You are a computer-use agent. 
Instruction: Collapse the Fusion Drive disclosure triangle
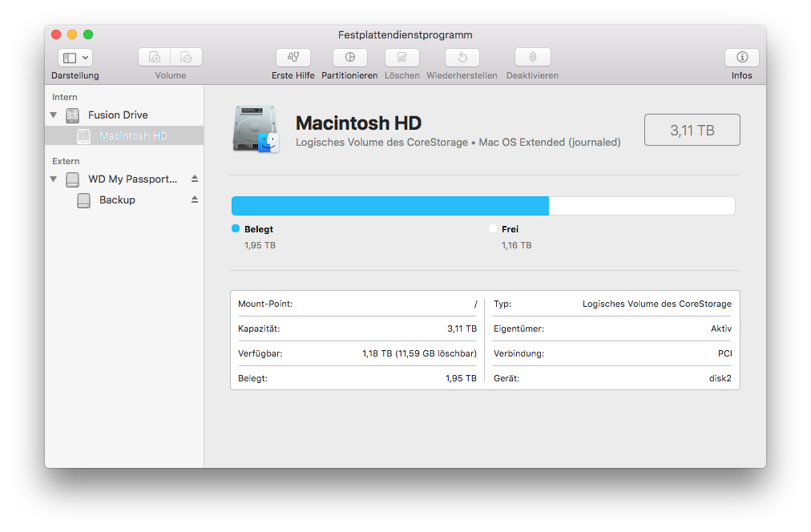(54, 115)
